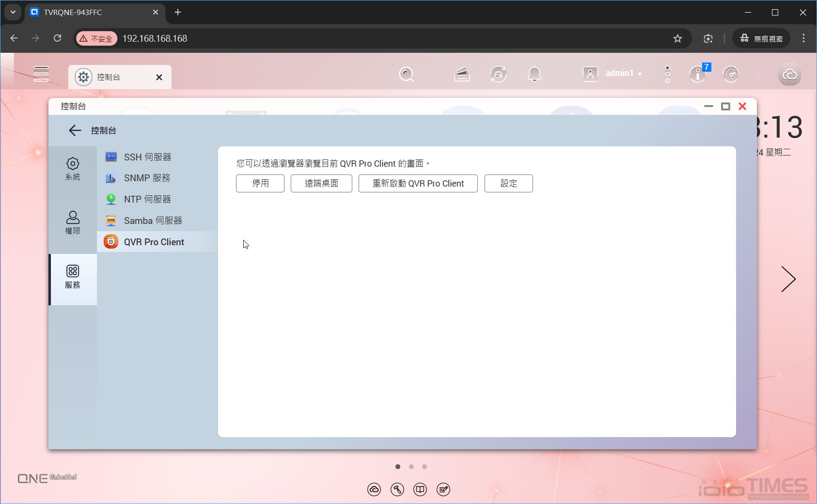Image resolution: width=817 pixels, height=504 pixels.
Task: Open myQNAPcloud from the top-right cloud icon
Action: click(790, 74)
